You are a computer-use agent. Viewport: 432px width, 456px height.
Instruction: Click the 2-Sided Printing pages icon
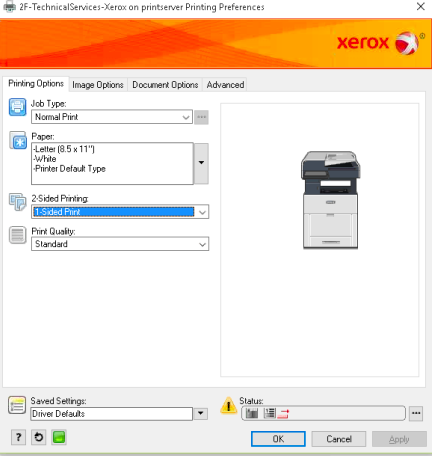18,202
